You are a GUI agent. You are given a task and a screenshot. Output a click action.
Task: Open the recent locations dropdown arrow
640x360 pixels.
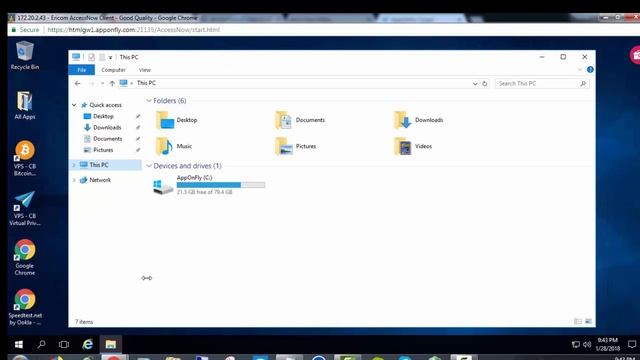pos(102,83)
